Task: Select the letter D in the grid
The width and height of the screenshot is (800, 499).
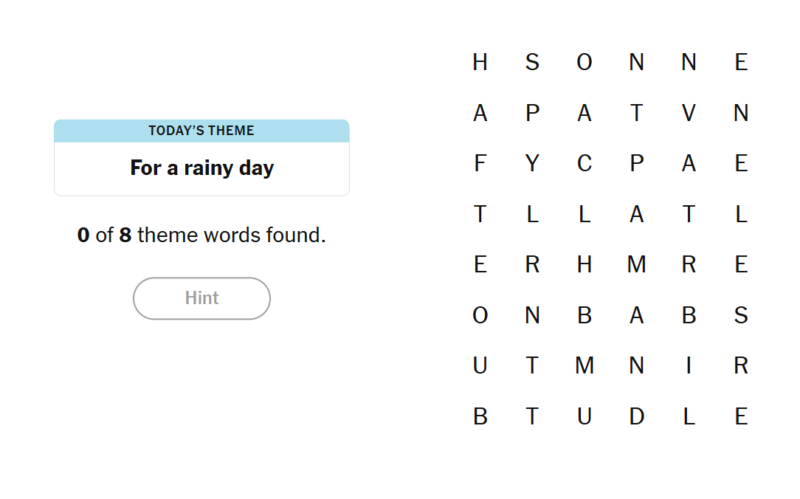Action: pyautogui.click(x=636, y=417)
